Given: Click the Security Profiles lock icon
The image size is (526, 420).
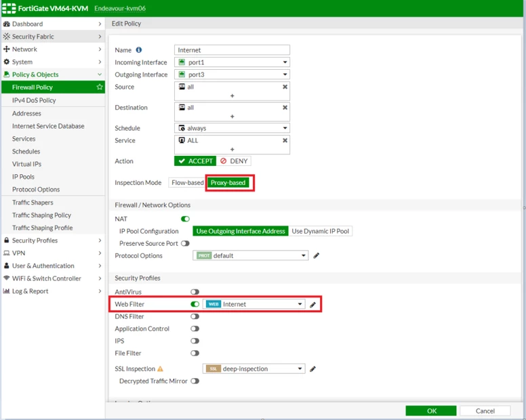Looking at the screenshot, I should click(x=6, y=240).
